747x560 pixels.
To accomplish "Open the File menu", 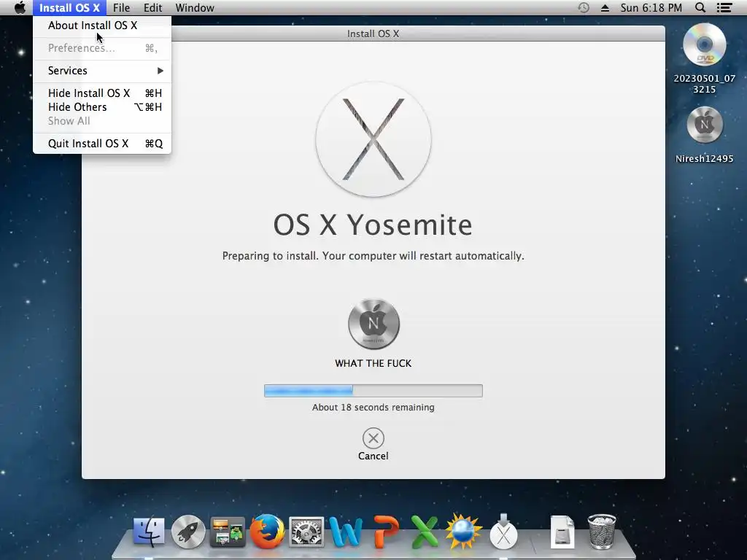I will [122, 7].
